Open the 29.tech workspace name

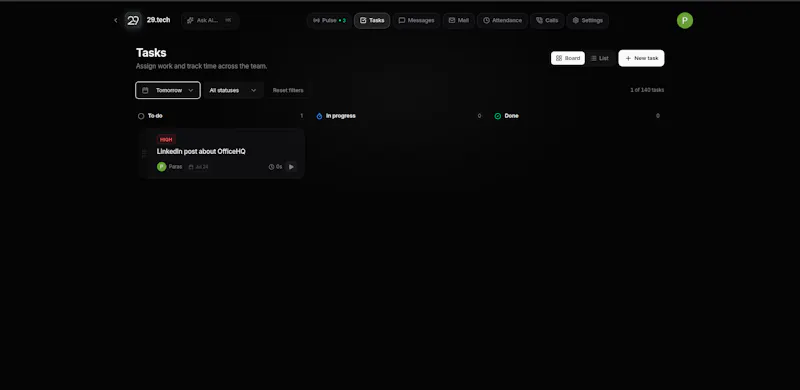tap(158, 20)
